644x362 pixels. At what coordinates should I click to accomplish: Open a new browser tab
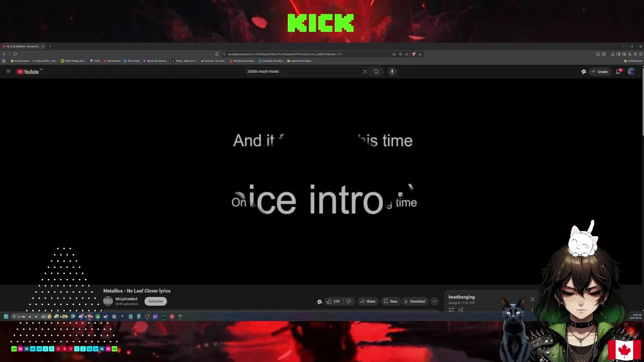(49, 46)
